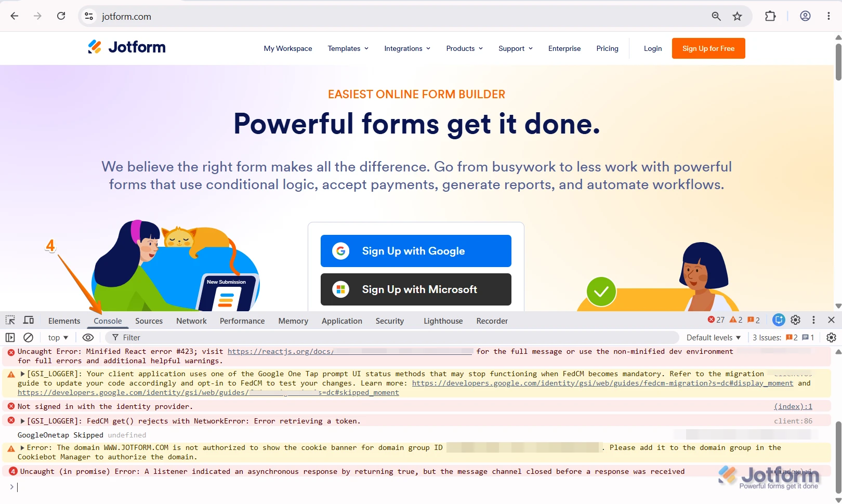Image resolution: width=842 pixels, height=504 pixels.
Task: Close the DevTools panel
Action: pos(831,320)
